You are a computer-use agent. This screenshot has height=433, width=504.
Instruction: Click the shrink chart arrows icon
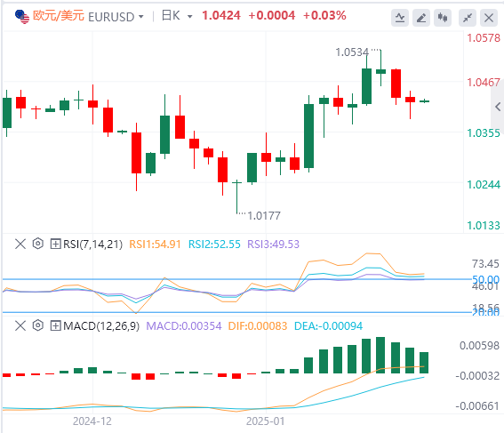pos(468,18)
